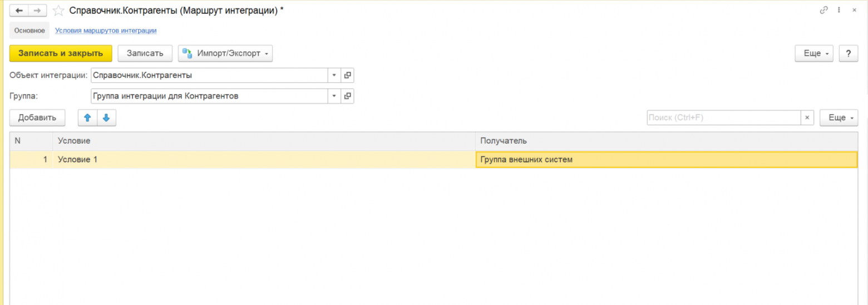Select the row number 1 cell
The image size is (868, 305).
pos(31,160)
